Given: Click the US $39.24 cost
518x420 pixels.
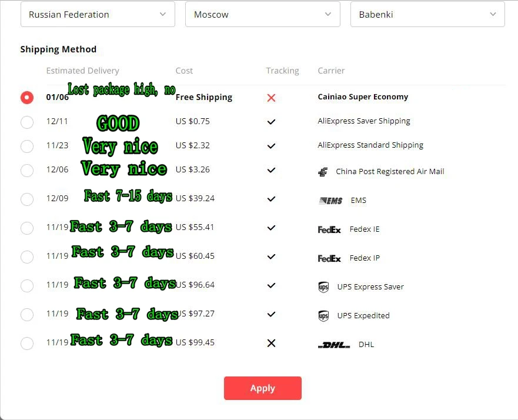Looking at the screenshot, I should (195, 198).
